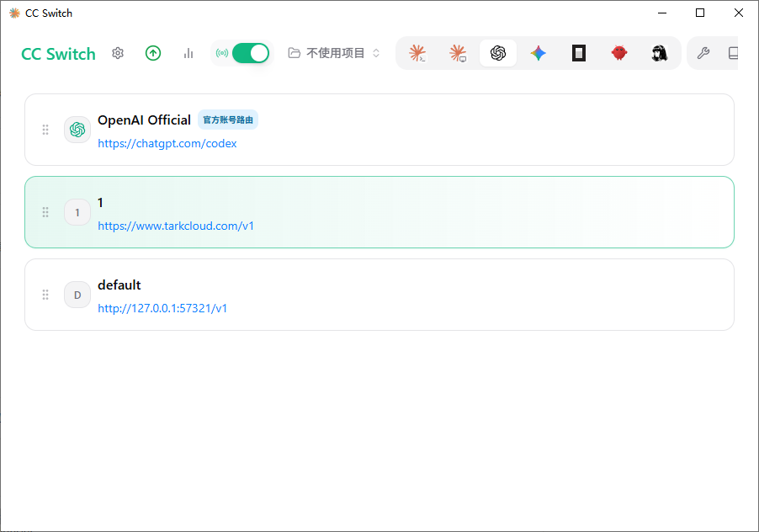759x532 pixels.
Task: Select the black square app icon
Action: [x=579, y=53]
